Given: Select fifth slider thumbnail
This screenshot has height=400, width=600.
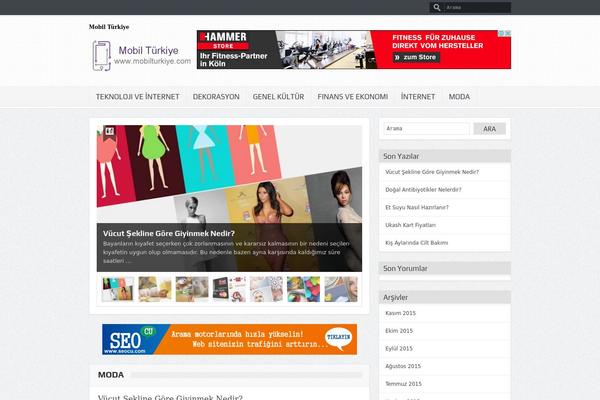Looking at the screenshot, I should (x=266, y=289).
